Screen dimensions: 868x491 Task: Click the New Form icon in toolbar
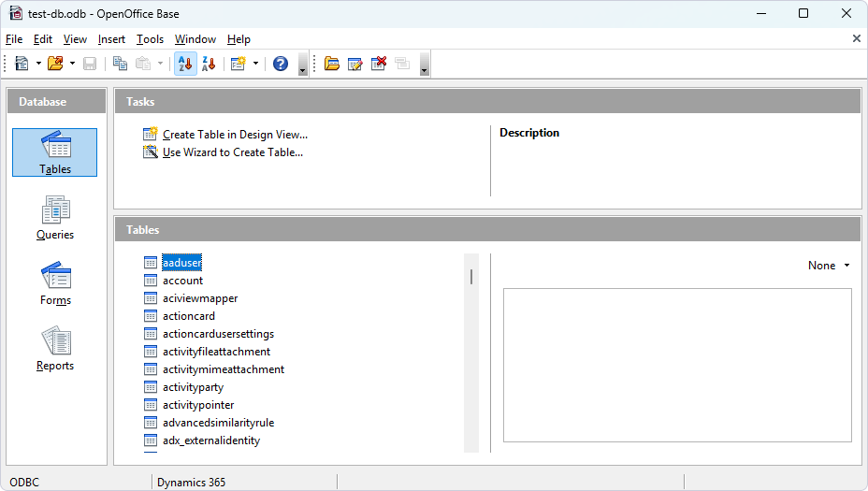click(x=238, y=64)
